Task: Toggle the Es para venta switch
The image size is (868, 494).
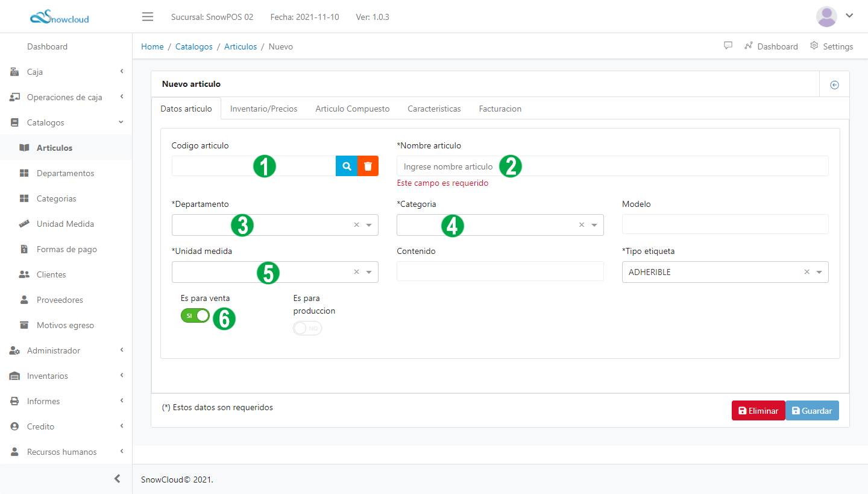Action: (195, 315)
